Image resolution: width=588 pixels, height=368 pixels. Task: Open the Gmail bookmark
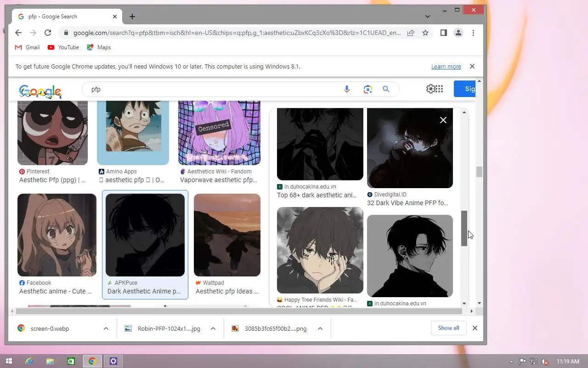click(27, 47)
